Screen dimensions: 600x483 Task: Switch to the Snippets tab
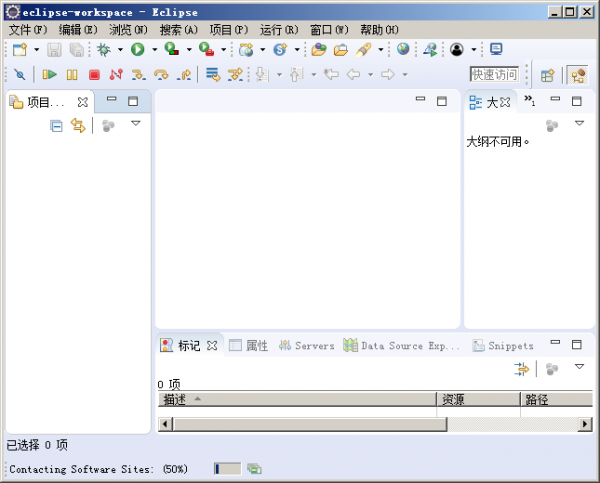[503, 346]
